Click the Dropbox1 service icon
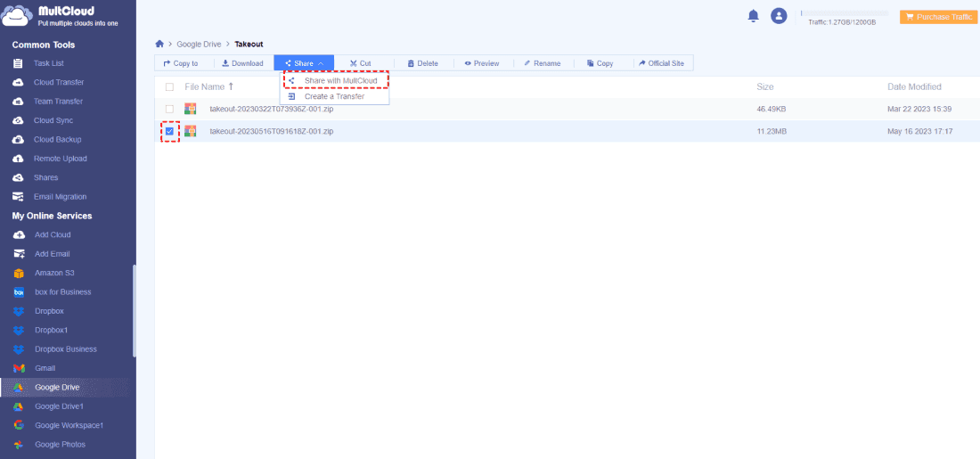 click(x=19, y=330)
